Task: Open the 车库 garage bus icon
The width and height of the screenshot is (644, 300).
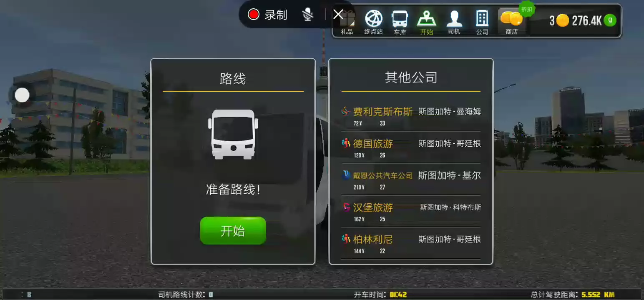Action: tap(400, 22)
